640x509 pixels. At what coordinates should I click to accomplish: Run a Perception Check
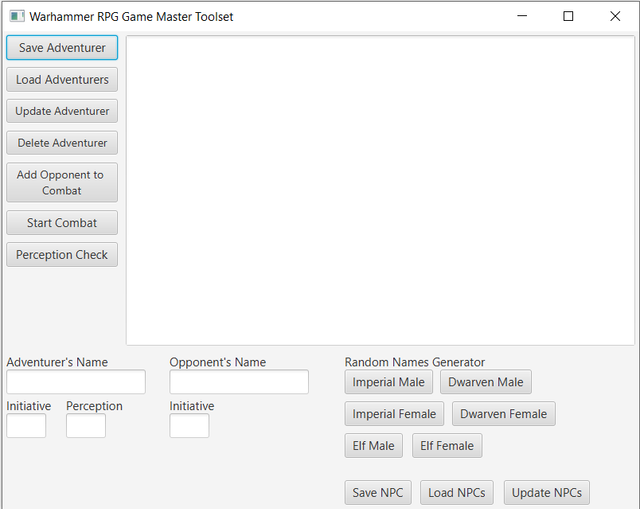[62, 255]
